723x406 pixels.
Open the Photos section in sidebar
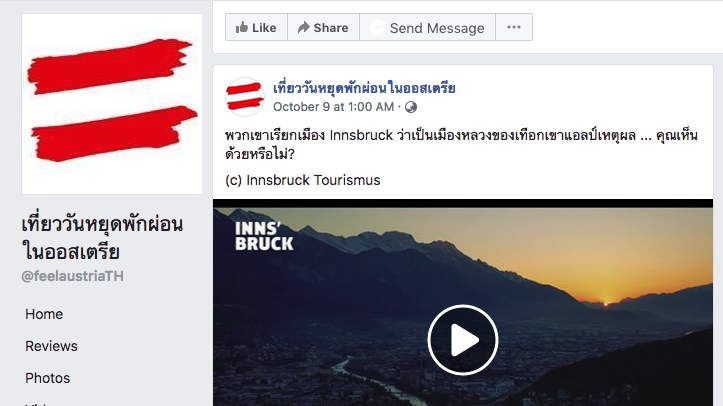point(47,378)
